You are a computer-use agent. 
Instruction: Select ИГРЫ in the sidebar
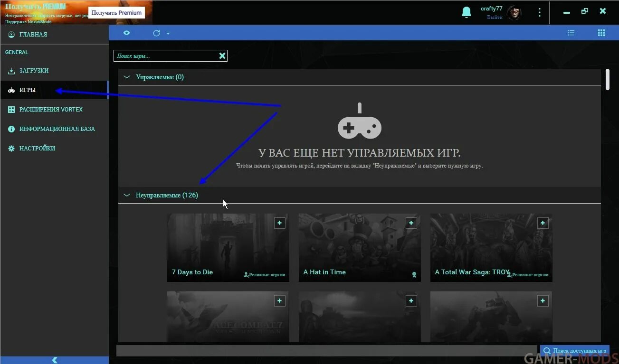54,90
